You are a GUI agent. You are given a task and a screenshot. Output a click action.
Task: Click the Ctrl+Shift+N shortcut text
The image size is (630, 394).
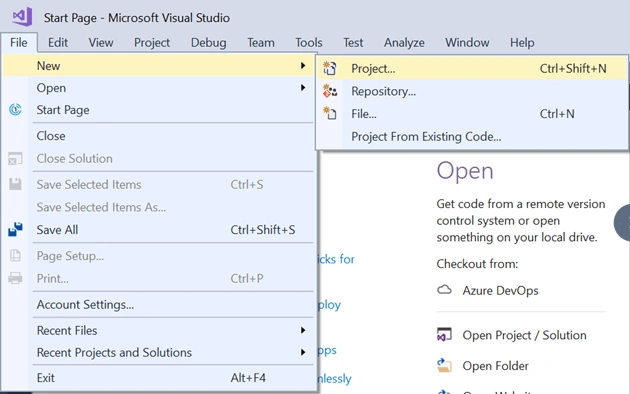(x=573, y=68)
